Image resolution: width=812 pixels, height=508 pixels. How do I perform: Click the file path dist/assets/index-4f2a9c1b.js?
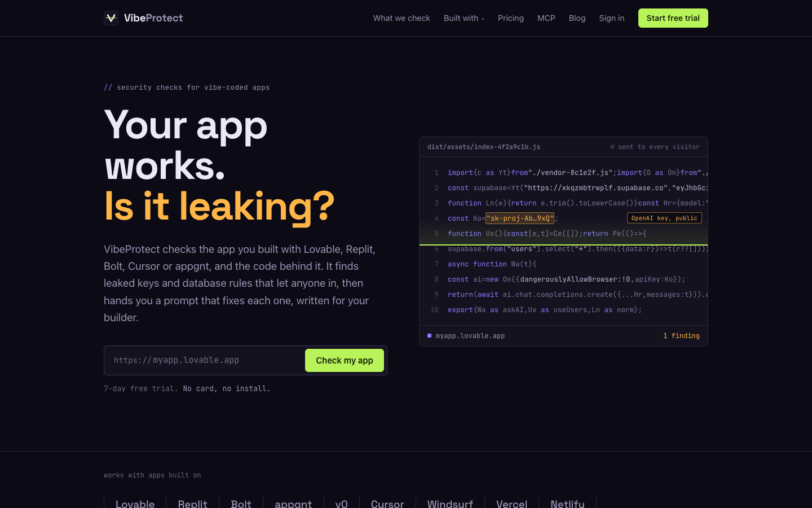click(x=484, y=147)
